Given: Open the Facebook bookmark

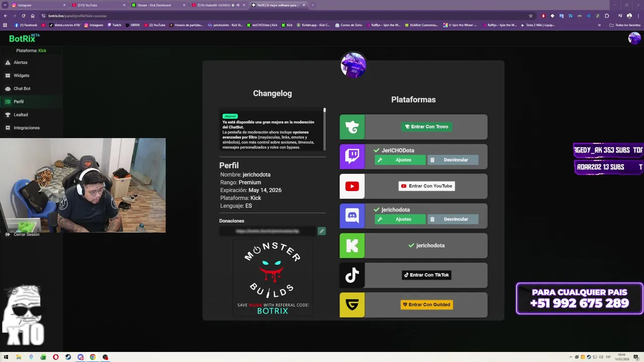Looking at the screenshot, I should pyautogui.click(x=26, y=25).
